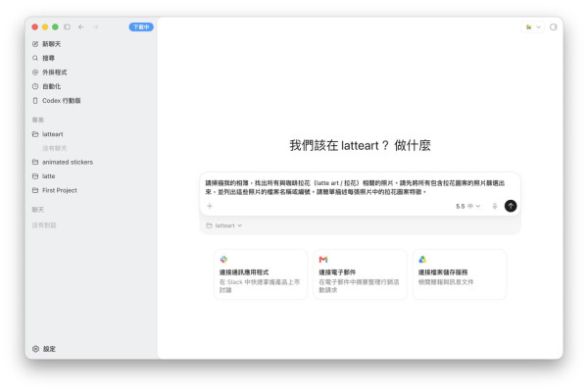
Task: Toggle the right panel icon at the top right
Action: pos(553,27)
